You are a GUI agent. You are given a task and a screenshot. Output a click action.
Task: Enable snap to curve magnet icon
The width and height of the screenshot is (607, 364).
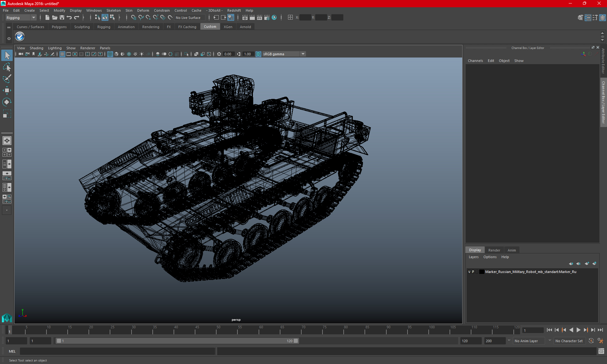point(141,18)
